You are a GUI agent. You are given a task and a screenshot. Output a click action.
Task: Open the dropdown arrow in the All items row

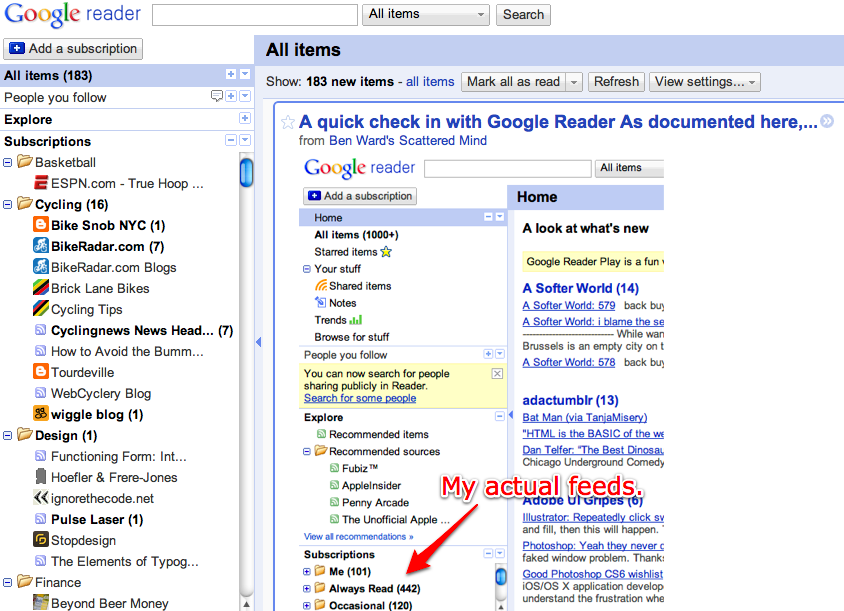tap(245, 74)
